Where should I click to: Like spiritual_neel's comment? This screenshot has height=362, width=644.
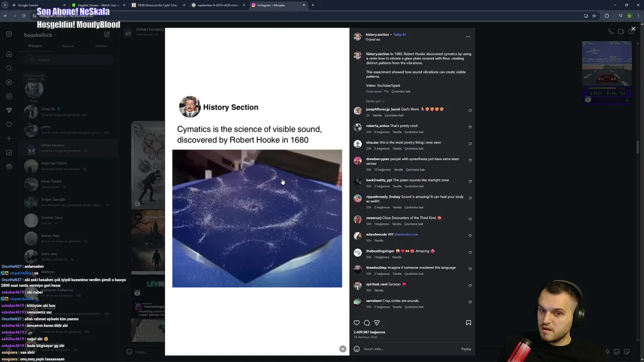(470, 286)
